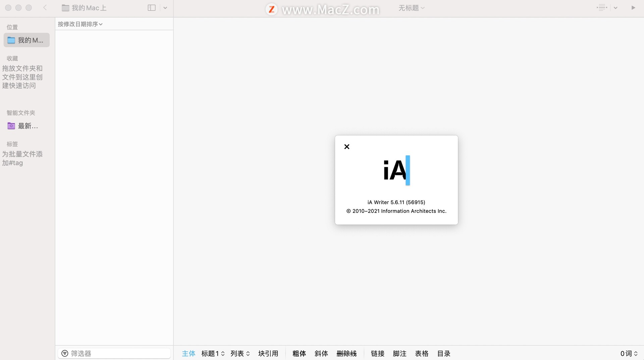This screenshot has height=360, width=644.
Task: Open the 列表 list dropdown
Action: tap(240, 354)
